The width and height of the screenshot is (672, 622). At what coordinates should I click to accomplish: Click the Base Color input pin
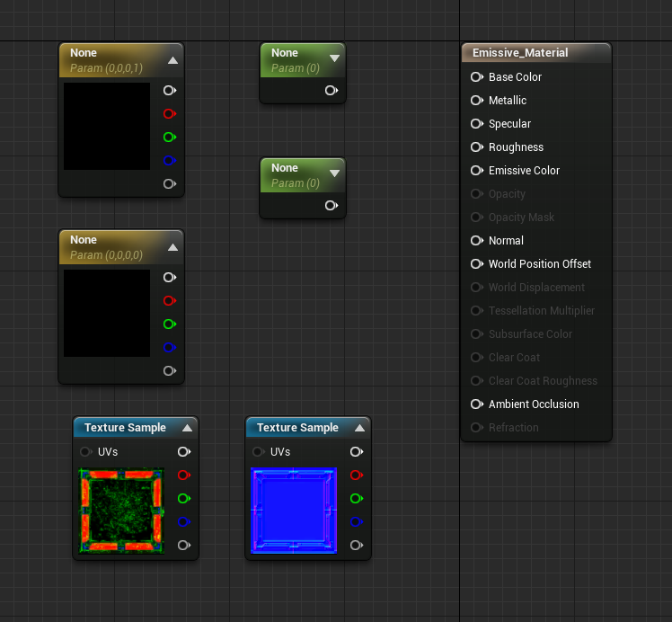[476, 77]
